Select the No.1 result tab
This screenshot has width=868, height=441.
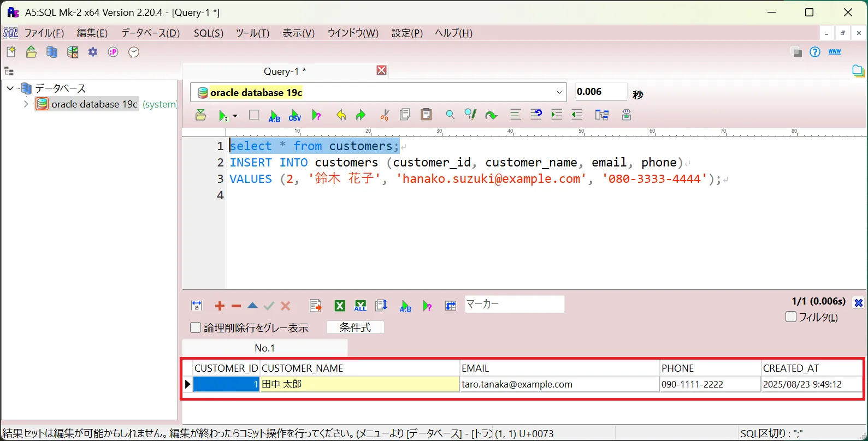[x=265, y=348]
